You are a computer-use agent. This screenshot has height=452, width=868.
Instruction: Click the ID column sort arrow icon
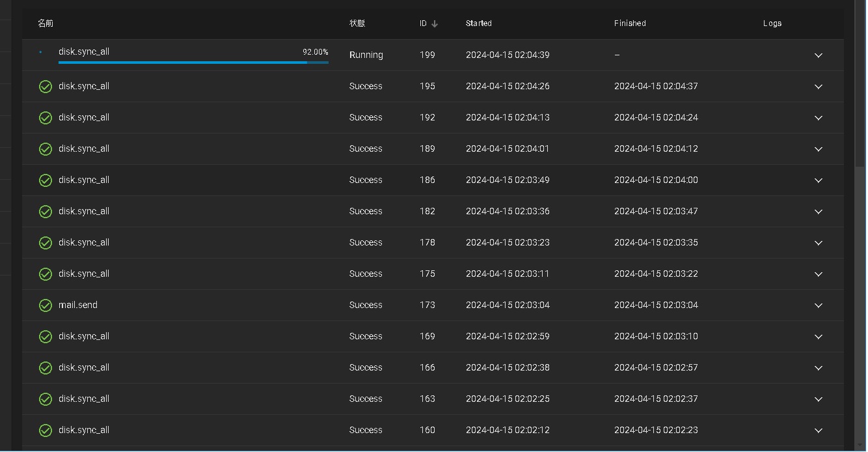(435, 23)
